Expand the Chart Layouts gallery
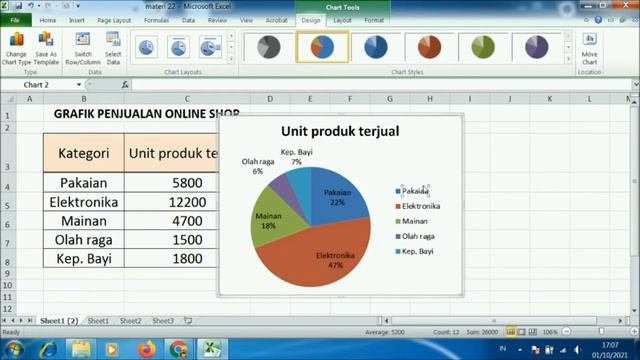This screenshot has height=360, width=640. [231, 59]
